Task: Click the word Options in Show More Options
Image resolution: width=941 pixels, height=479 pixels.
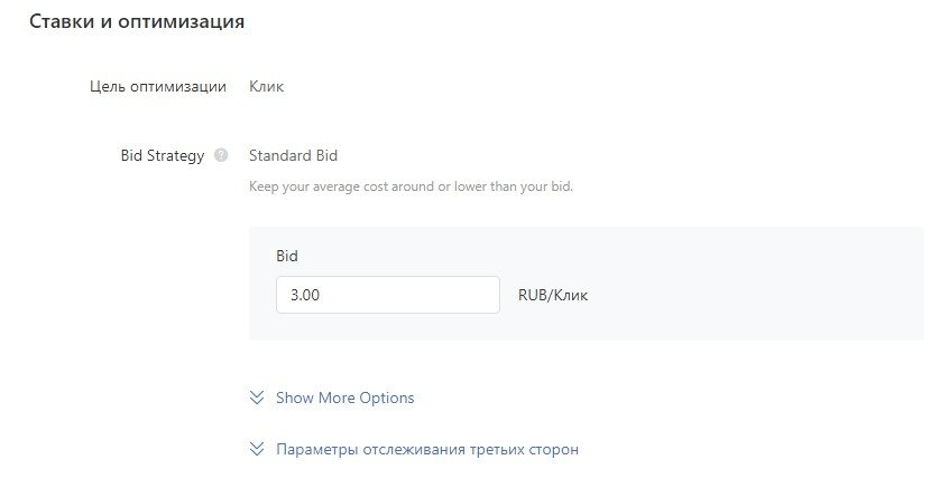Action: [386, 398]
